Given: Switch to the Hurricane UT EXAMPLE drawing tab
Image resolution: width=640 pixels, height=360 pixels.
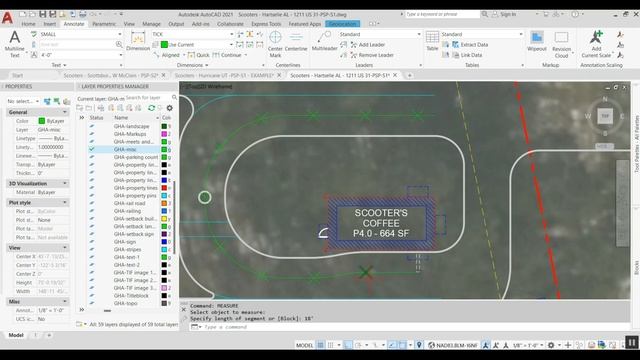Looking at the screenshot, I should (224, 76).
